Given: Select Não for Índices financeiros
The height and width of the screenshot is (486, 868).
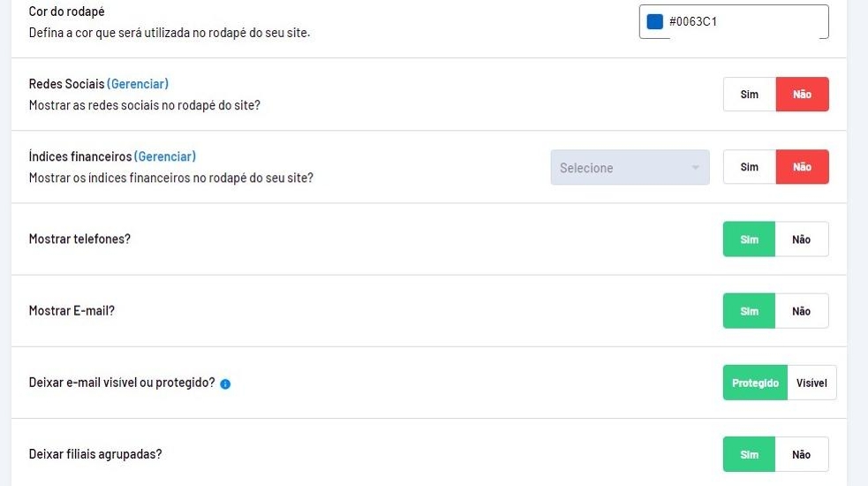Looking at the screenshot, I should [x=802, y=167].
